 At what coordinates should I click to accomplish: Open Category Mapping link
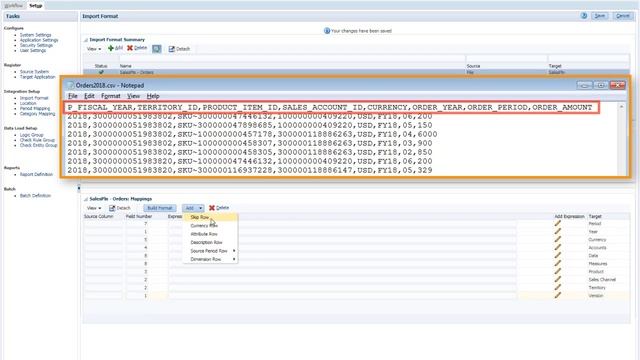tap(37, 113)
